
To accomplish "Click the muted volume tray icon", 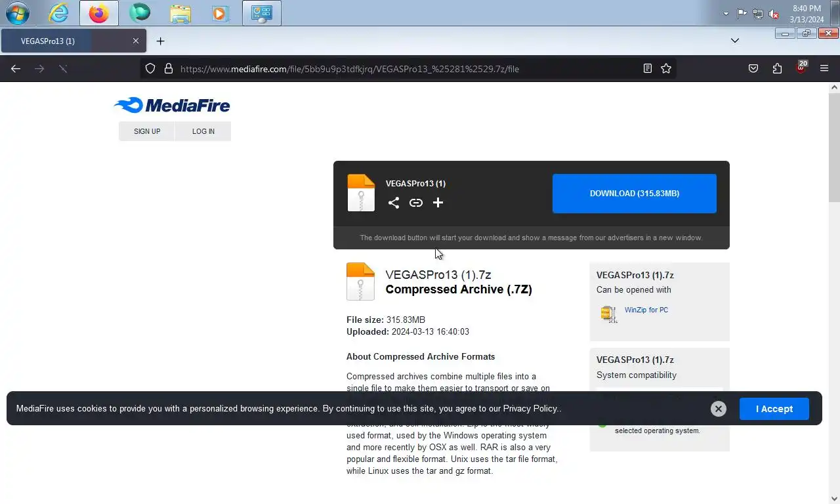I will [774, 14].
